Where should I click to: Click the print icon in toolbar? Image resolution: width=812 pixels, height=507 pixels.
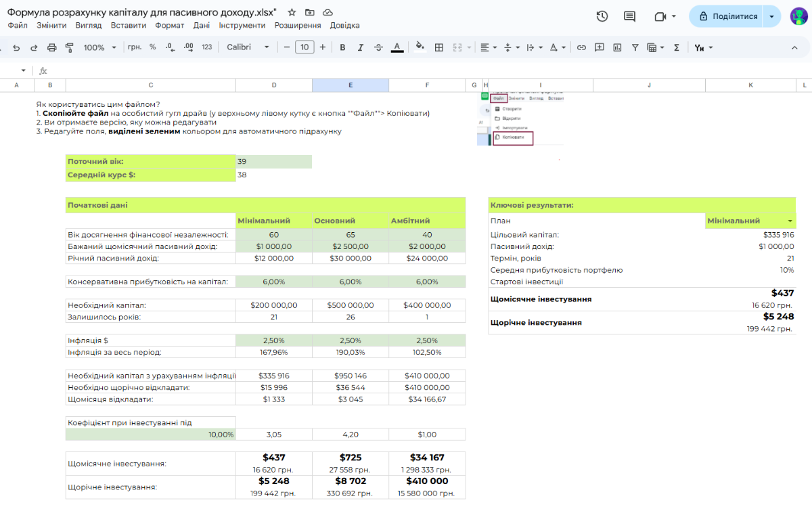pyautogui.click(x=52, y=47)
